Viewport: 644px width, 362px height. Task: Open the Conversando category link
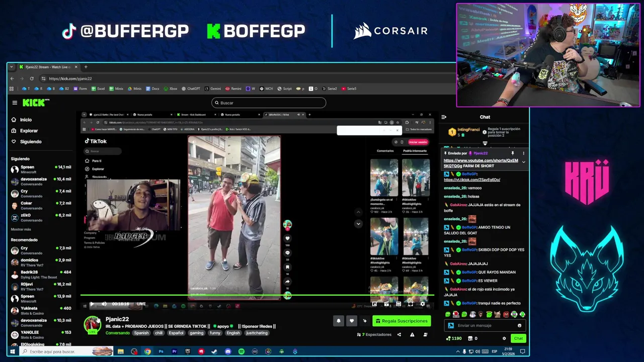pos(118,333)
